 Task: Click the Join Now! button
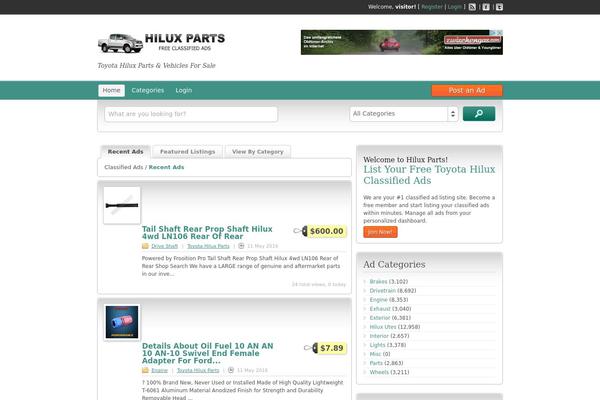pos(380,232)
